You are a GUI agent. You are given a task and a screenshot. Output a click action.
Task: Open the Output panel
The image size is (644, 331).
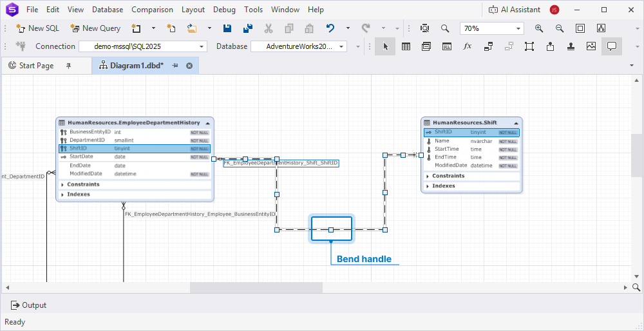coord(29,305)
